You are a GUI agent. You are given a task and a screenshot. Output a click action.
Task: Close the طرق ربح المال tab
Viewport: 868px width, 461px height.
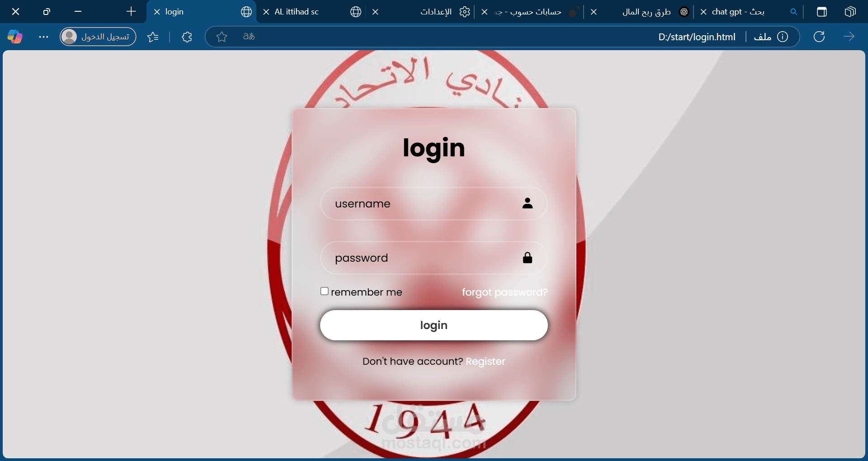tap(594, 12)
